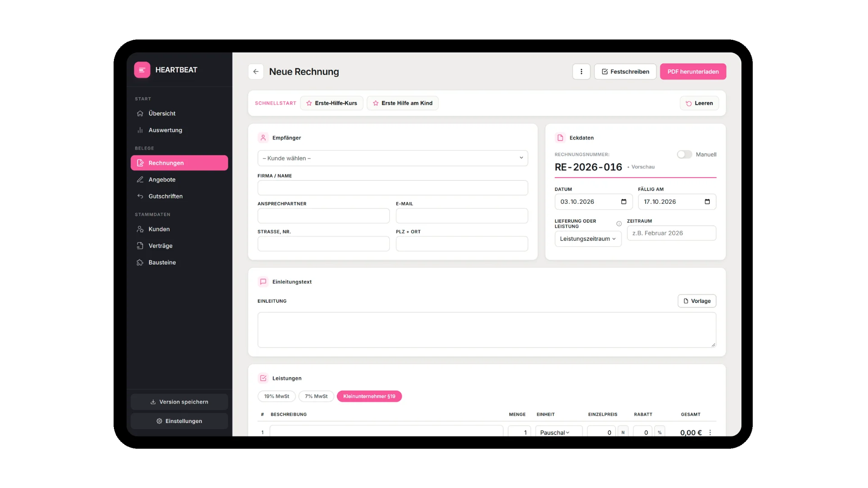
Task: Click the Heartbeat logo icon
Action: tap(142, 70)
